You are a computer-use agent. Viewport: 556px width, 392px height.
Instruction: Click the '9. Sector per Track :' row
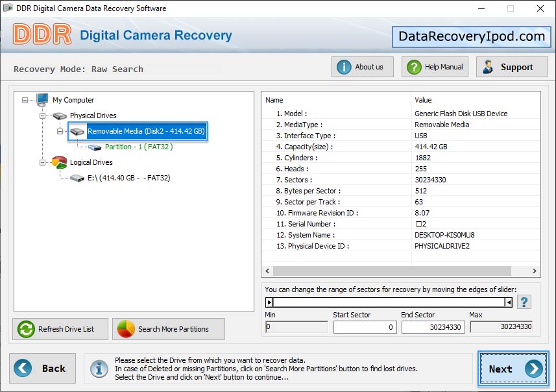click(401, 202)
